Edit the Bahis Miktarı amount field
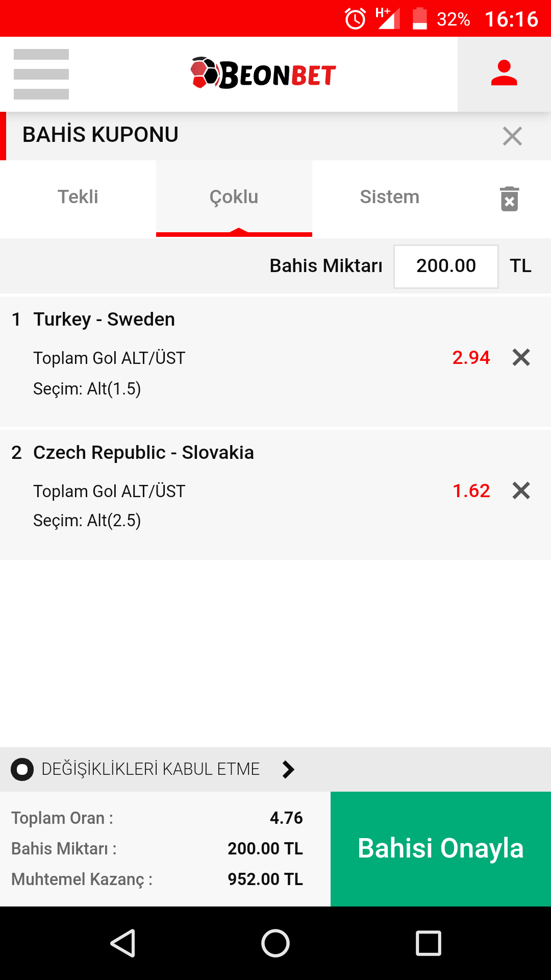Image resolution: width=551 pixels, height=980 pixels. (446, 266)
